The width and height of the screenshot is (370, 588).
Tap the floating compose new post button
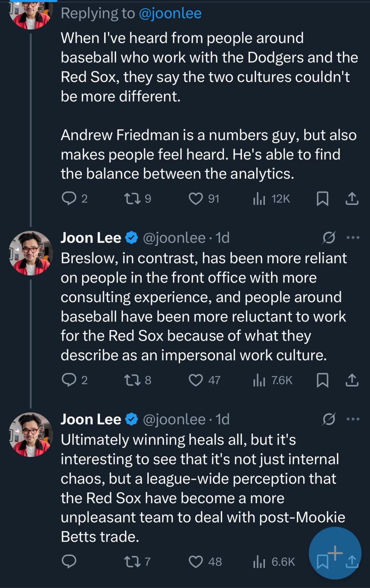(x=335, y=553)
